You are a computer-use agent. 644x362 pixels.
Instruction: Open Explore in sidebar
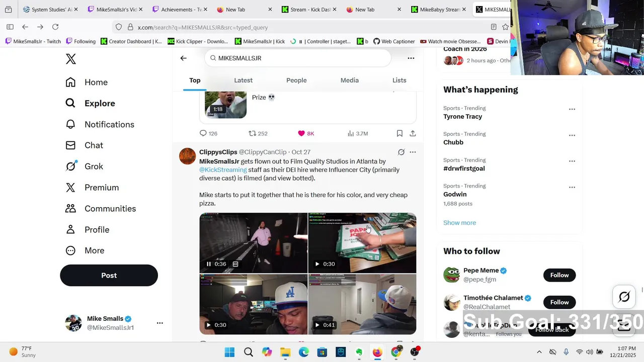tap(90, 103)
